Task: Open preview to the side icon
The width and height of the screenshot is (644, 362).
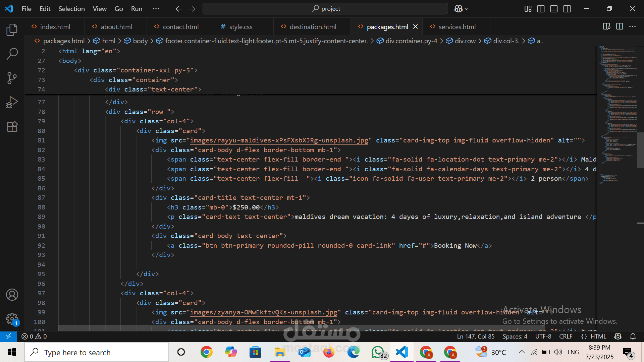Action: (606, 26)
